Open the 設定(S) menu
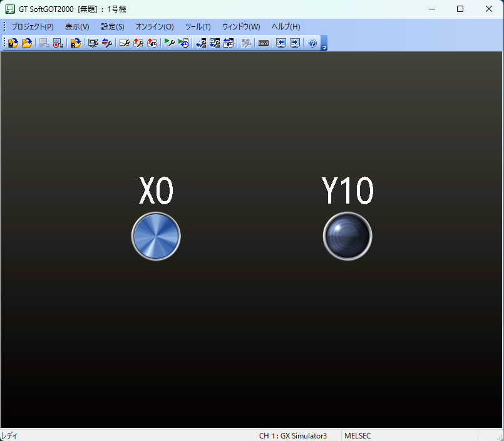The width and height of the screenshot is (504, 441). tap(113, 27)
